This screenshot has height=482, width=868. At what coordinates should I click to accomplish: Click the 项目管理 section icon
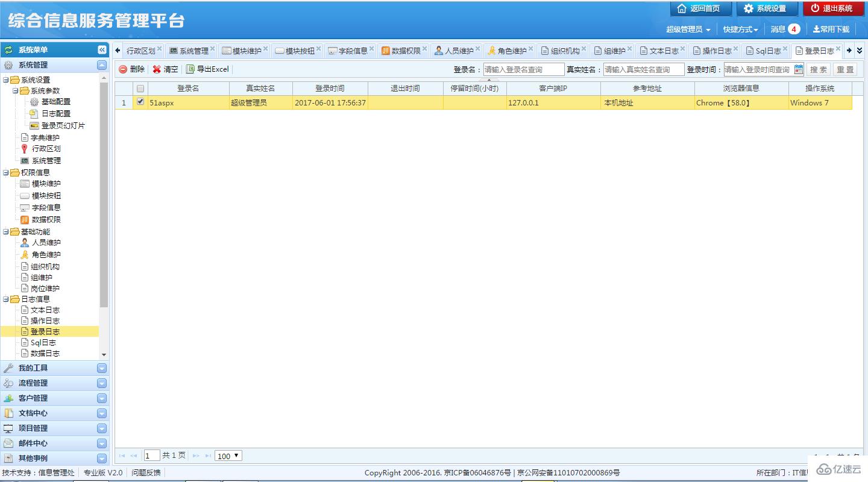click(x=8, y=428)
